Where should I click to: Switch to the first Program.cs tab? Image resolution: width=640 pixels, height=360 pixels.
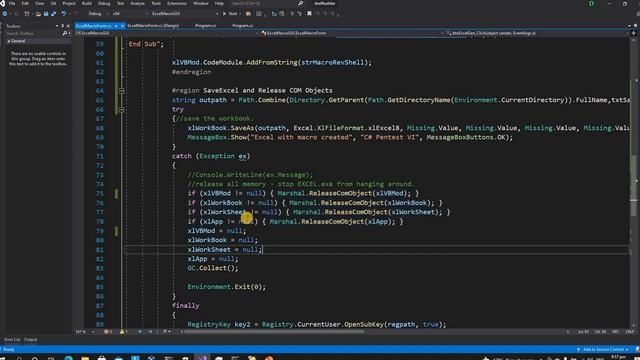click(x=205, y=26)
